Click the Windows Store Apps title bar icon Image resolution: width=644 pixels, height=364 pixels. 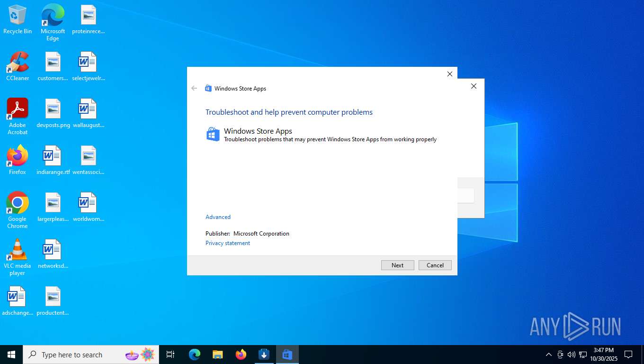pos(208,88)
